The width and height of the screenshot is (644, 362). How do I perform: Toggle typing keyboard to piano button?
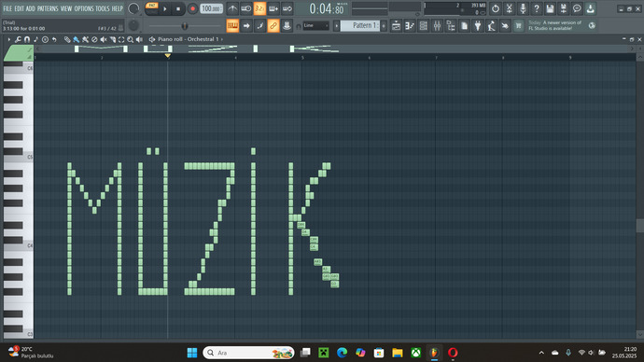[x=232, y=26]
